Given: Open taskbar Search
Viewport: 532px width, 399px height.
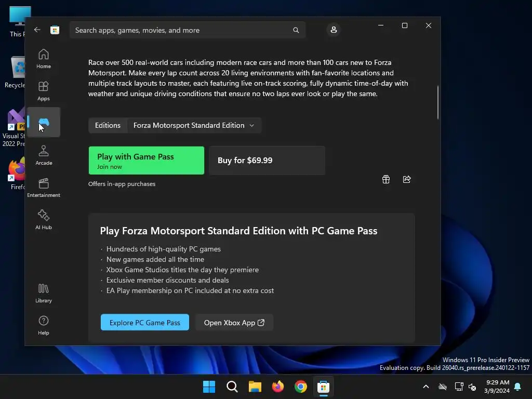Looking at the screenshot, I should pyautogui.click(x=232, y=387).
